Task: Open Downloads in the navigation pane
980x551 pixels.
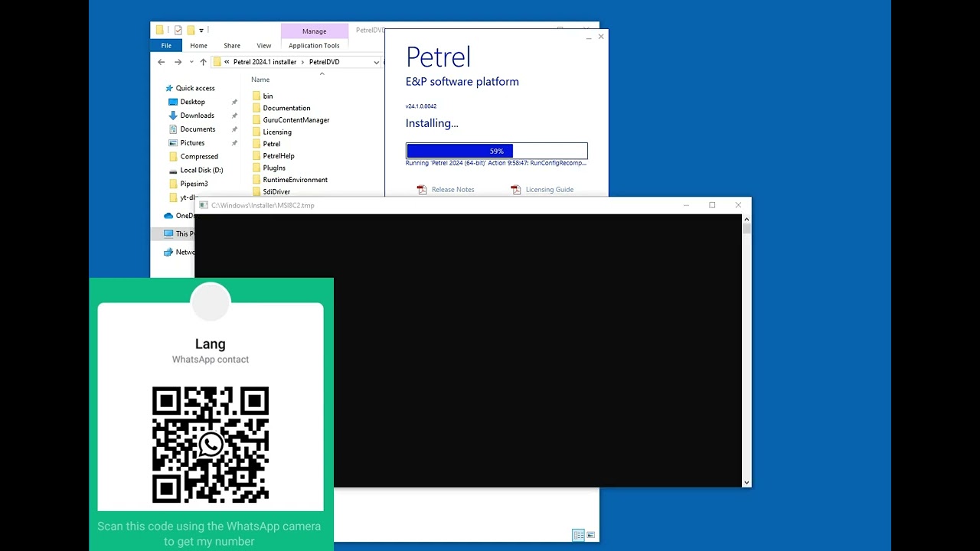Action: click(197, 116)
